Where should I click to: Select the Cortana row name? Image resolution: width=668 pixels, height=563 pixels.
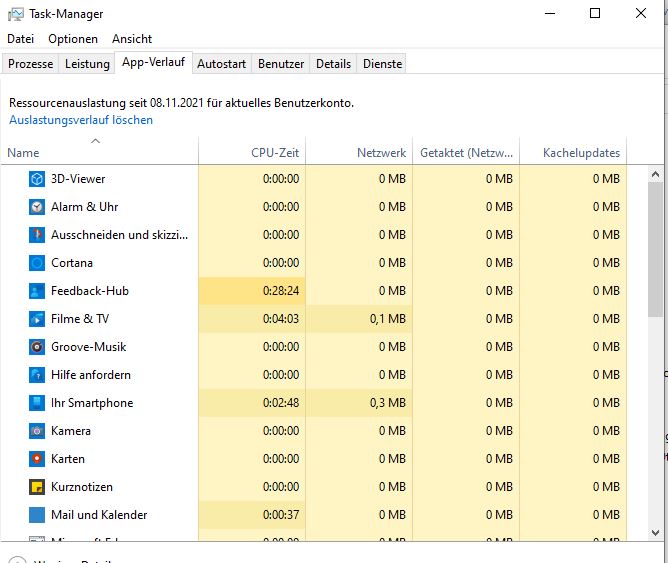point(72,263)
